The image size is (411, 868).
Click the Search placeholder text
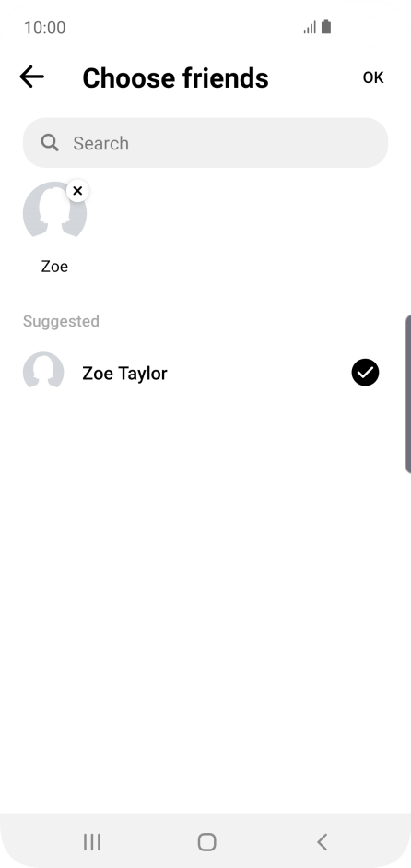point(101,143)
